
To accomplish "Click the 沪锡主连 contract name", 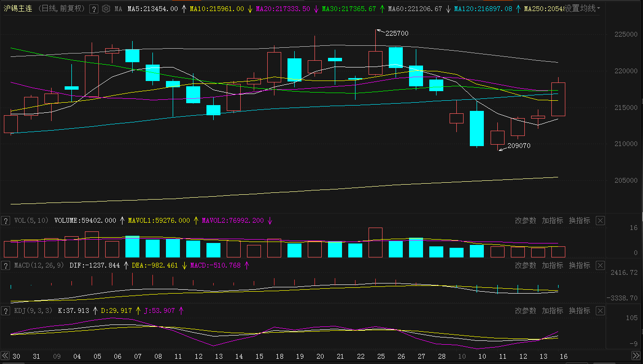I will (x=18, y=9).
